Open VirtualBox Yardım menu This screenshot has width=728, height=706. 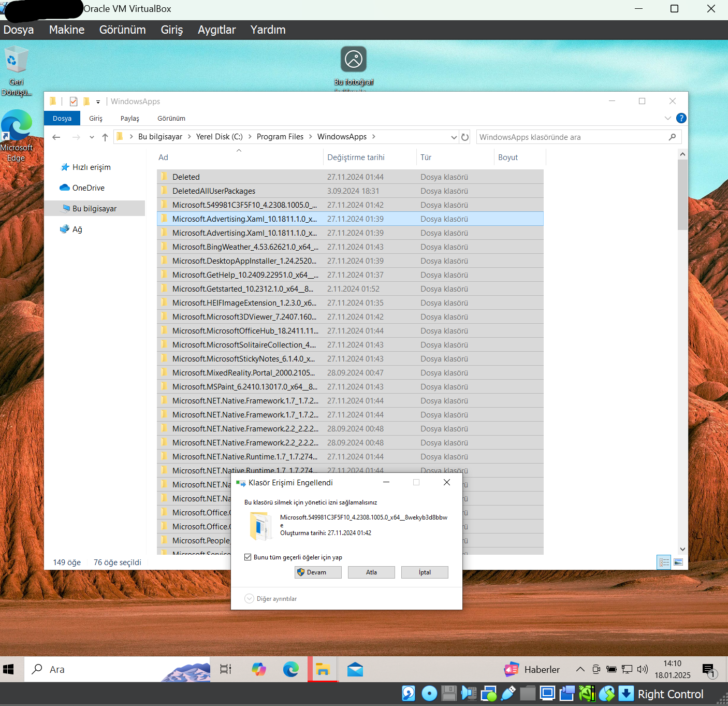(268, 30)
